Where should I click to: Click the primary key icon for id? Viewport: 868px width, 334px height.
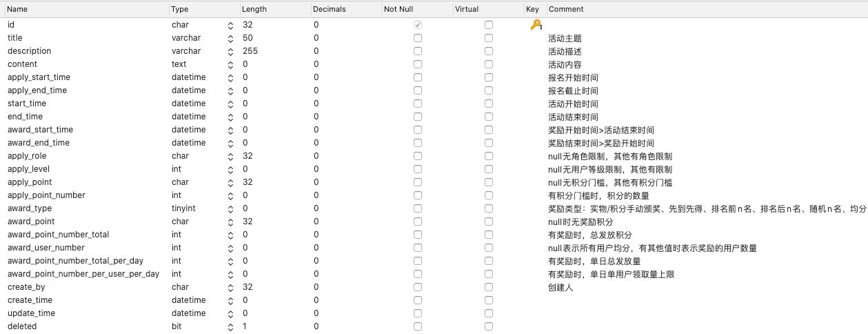click(536, 25)
